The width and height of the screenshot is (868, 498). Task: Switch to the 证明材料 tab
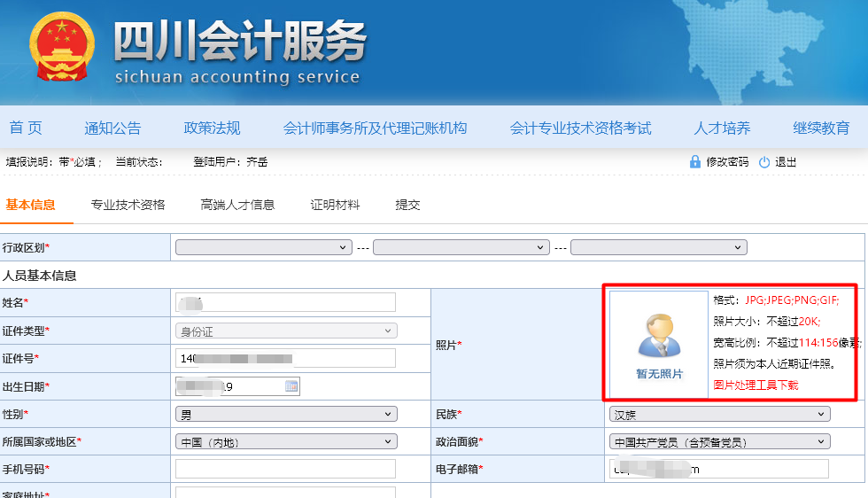335,205
